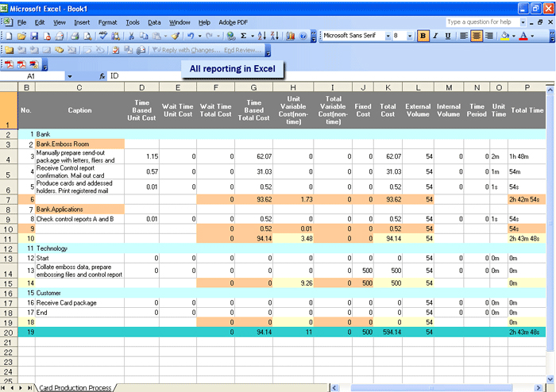Expand the font size dropdown

click(x=410, y=36)
